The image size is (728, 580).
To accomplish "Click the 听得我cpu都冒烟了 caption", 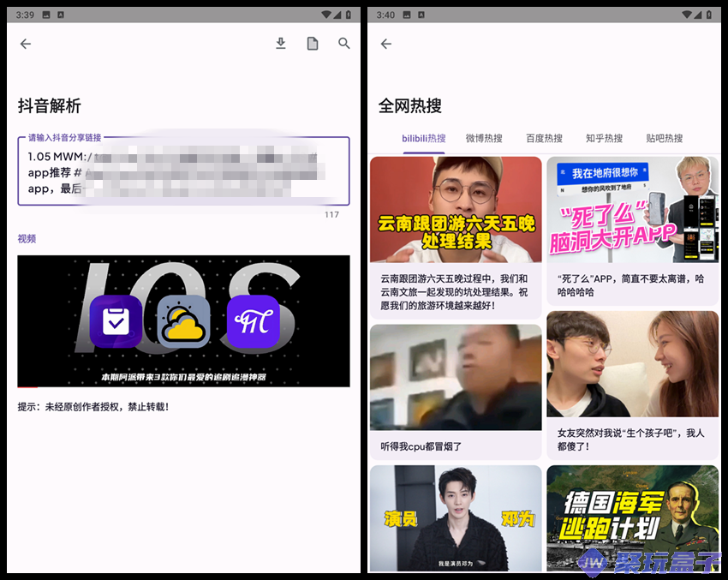I will [421, 446].
